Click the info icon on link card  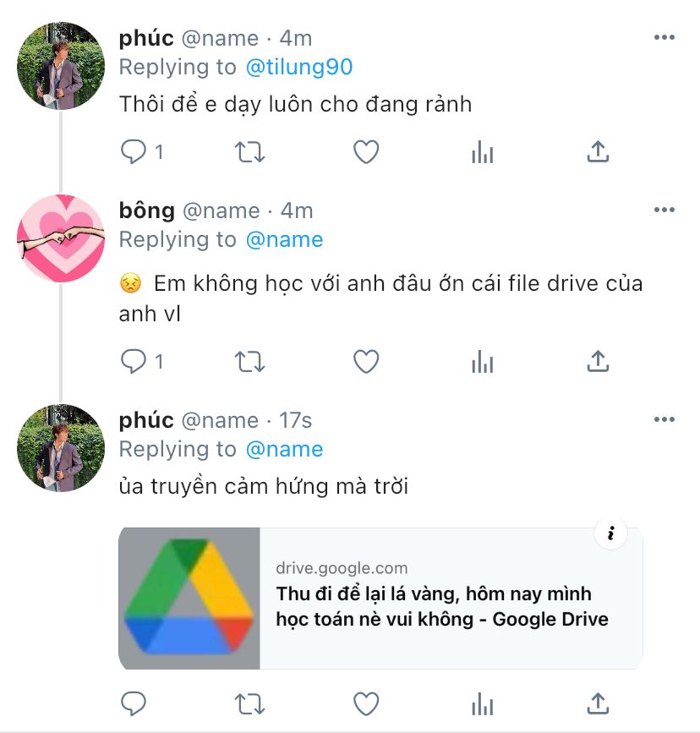coord(610,533)
